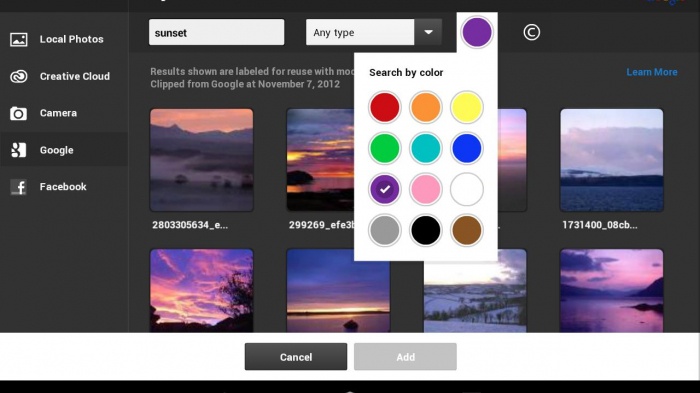Select the 299269_efe3 sunset thumbnail
The height and width of the screenshot is (393, 700).
point(320,160)
